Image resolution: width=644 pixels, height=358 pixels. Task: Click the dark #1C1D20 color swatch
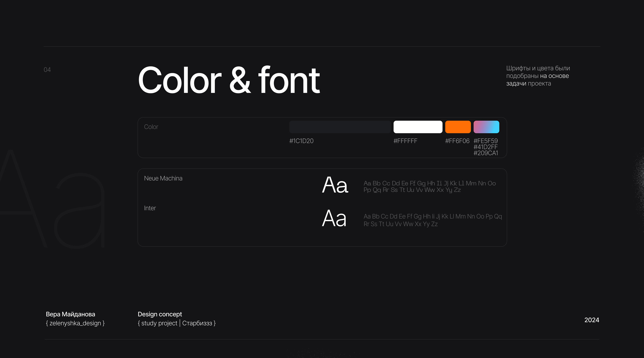tap(340, 127)
